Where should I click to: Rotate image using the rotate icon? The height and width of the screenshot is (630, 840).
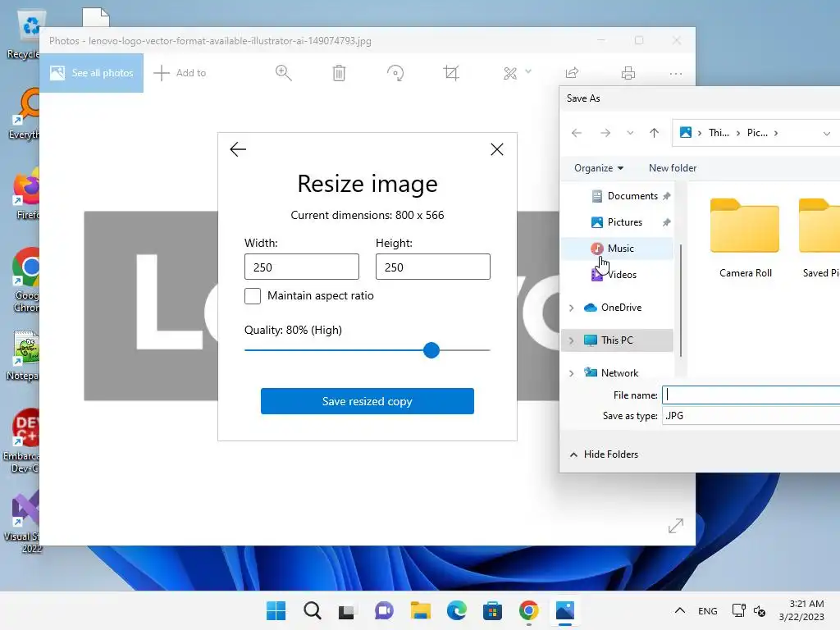pos(395,73)
